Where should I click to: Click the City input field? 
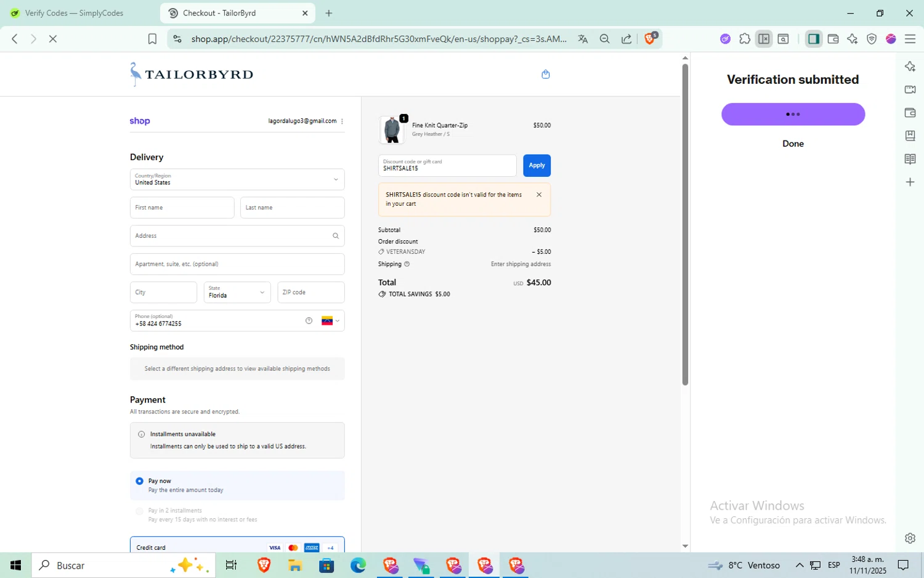[x=163, y=292]
